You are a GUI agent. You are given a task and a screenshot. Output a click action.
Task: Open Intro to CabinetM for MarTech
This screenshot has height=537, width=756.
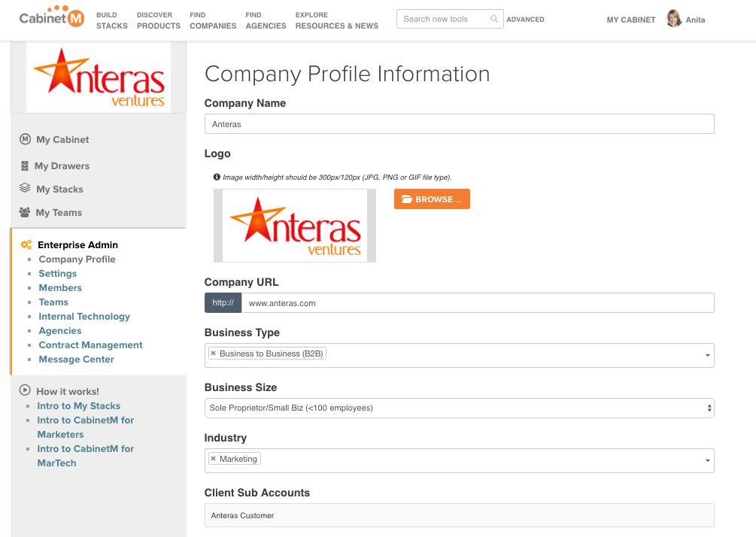(85, 456)
